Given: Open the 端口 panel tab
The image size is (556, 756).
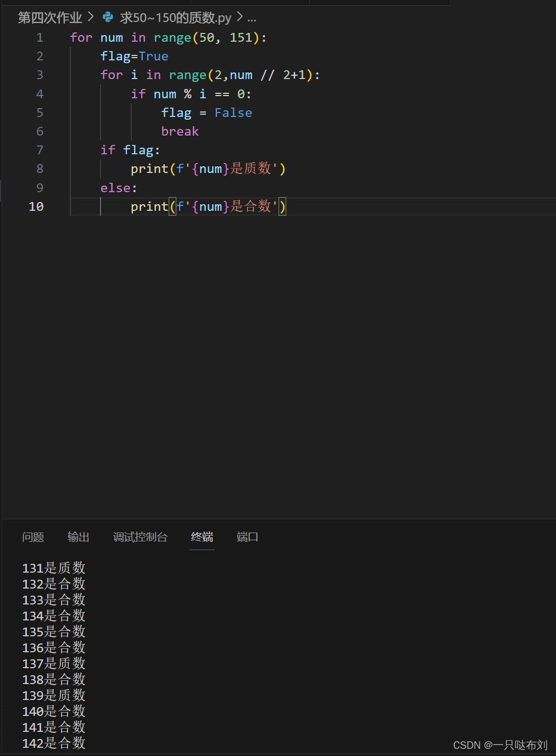Looking at the screenshot, I should 247,537.
